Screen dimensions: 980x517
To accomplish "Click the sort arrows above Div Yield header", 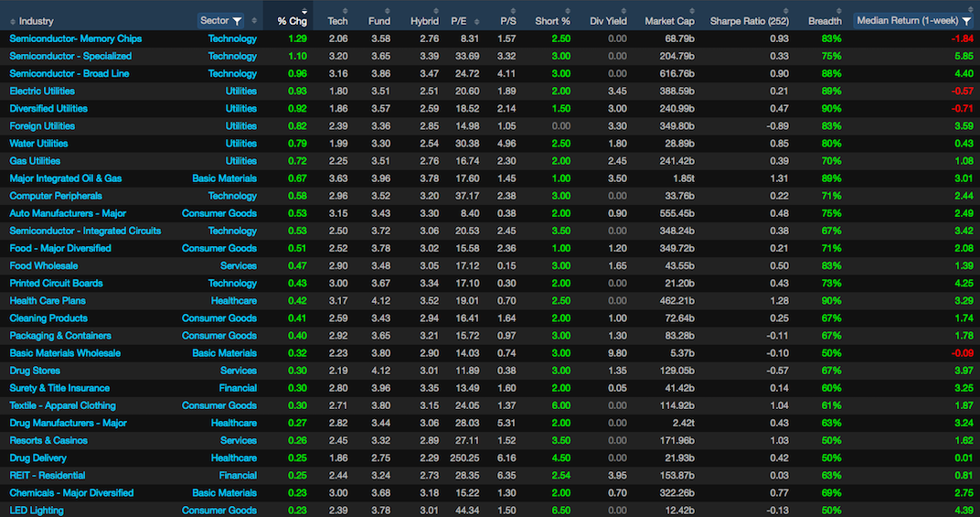I will [x=623, y=11].
